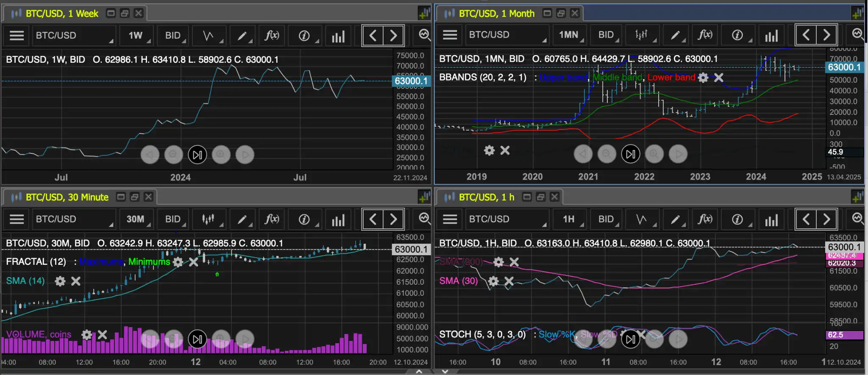Image resolution: width=868 pixels, height=375 pixels.
Task: Open settings gear for SMA (30) indicator
Action: (x=493, y=281)
